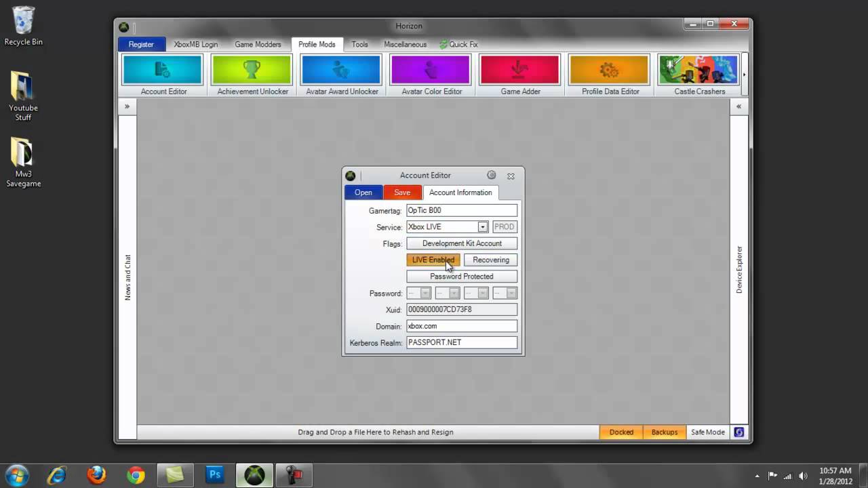Viewport: 868px width, 488px height.
Task: Click the blue Register button
Action: click(x=141, y=44)
